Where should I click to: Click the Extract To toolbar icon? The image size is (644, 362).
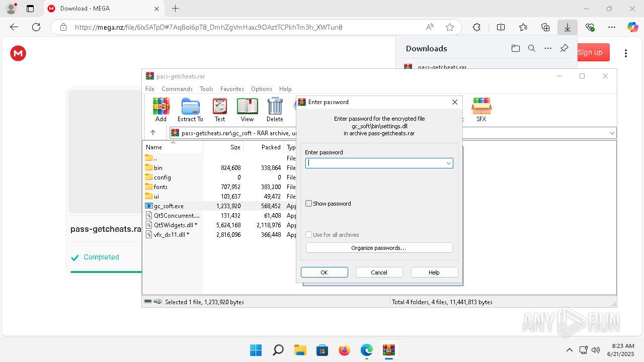pos(190,110)
